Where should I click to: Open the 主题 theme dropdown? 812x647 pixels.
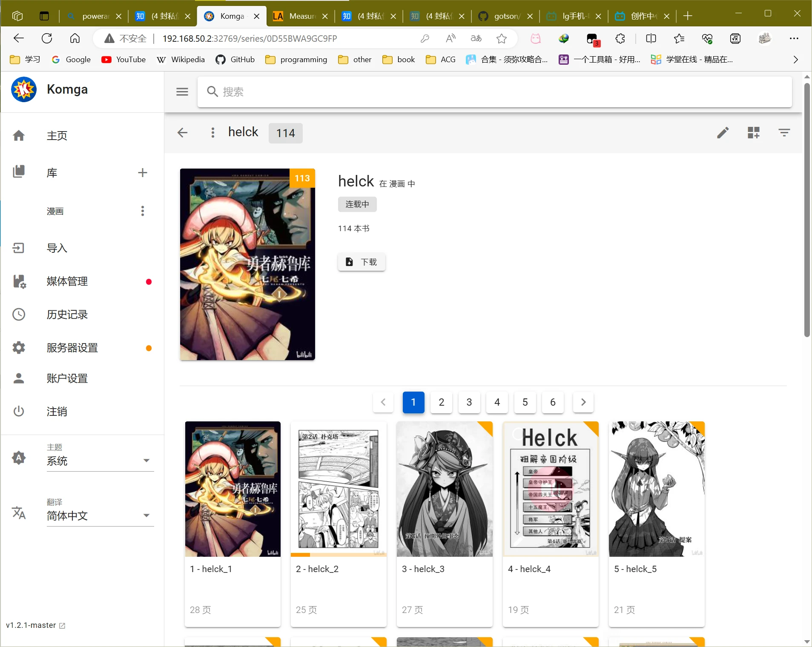100,461
